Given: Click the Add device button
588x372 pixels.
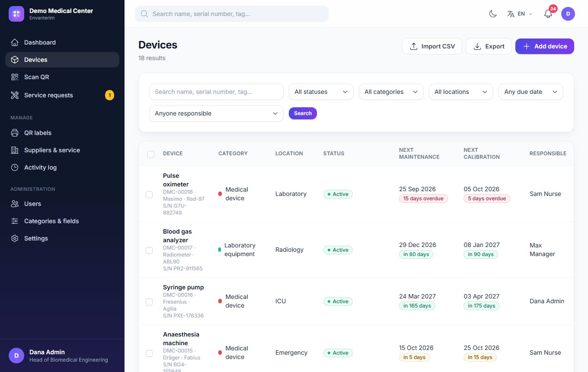Looking at the screenshot, I should coord(545,46).
